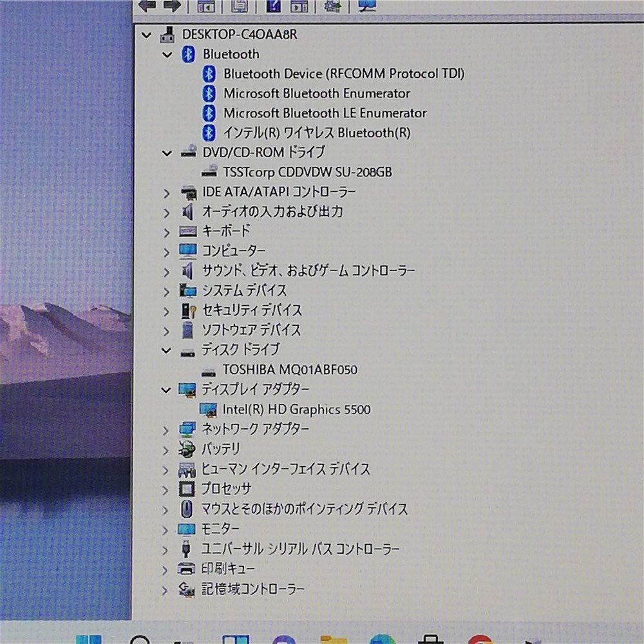Expand the ネットワーク アダプター category
The image size is (644, 644).
[167, 430]
